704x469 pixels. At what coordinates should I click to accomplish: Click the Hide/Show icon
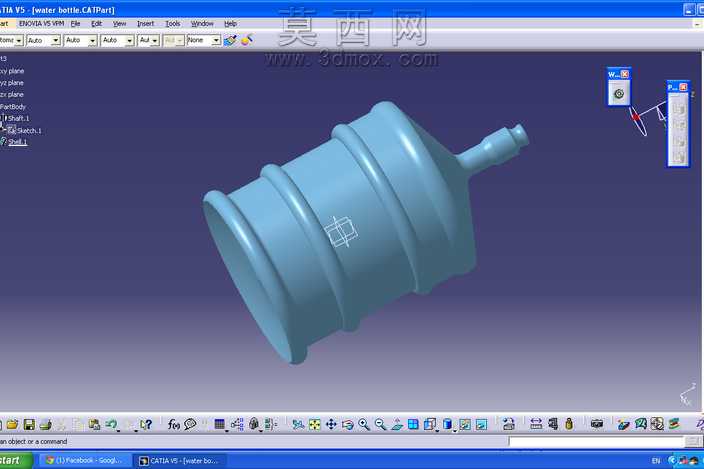(x=465, y=424)
